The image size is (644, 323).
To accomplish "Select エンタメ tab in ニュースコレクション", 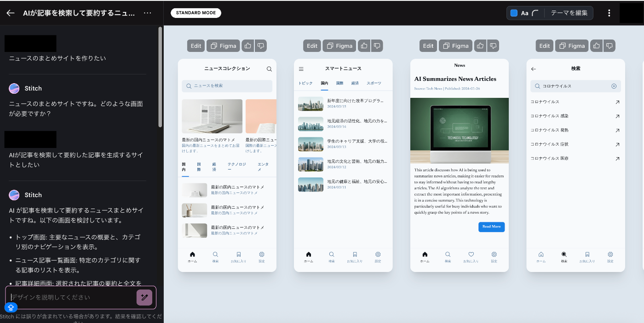I will (x=263, y=167).
